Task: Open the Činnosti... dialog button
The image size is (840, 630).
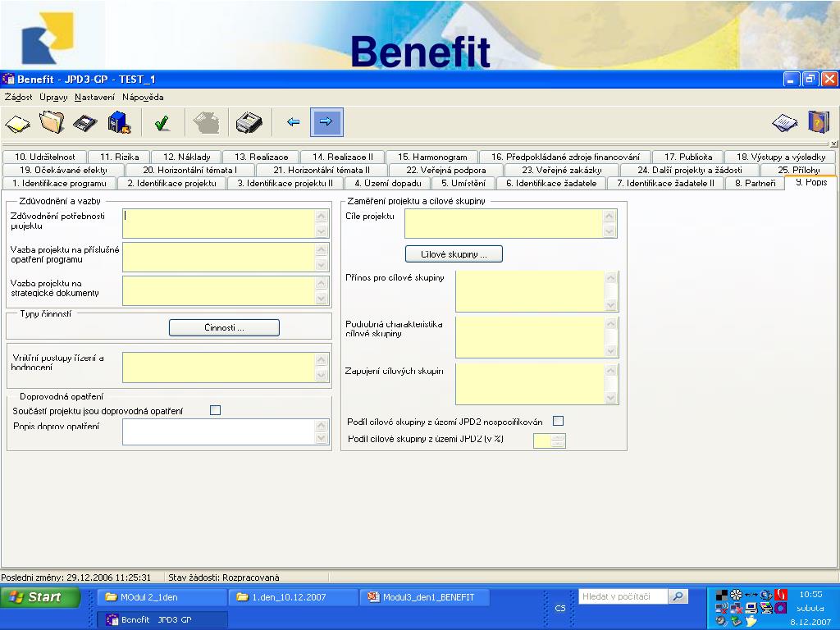Action: [x=224, y=328]
